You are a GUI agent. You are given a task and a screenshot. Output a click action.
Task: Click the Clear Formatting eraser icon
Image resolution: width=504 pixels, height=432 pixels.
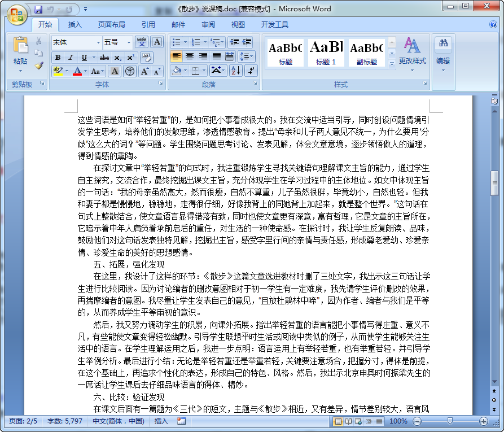[x=147, y=58]
